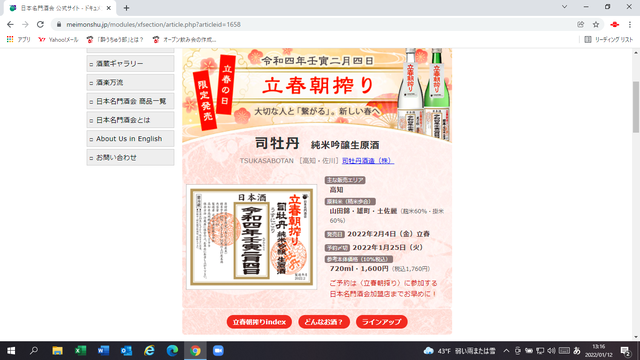This screenshot has height=360, width=640.
Task: Open the Windows Start menu
Action: coord(11,351)
